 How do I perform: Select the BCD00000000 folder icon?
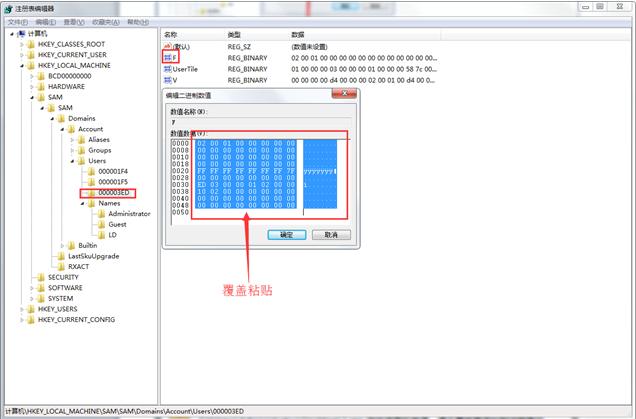[41, 76]
